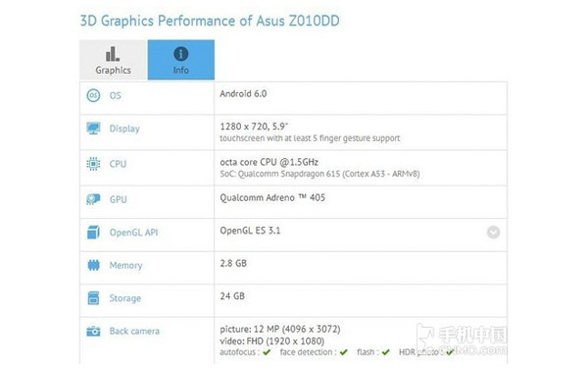Select the Info tab
The width and height of the screenshot is (588, 368).
pyautogui.click(x=181, y=60)
